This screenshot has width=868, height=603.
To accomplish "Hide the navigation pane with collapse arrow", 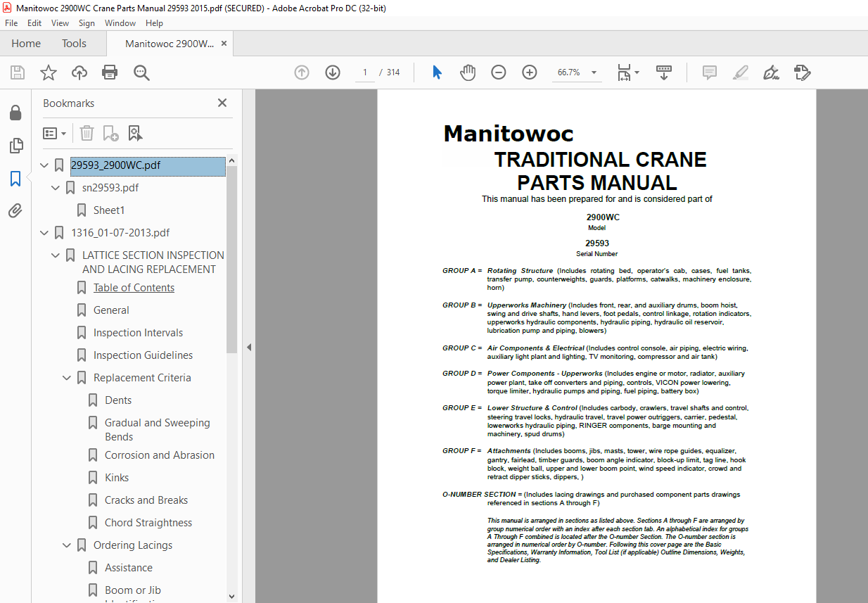I will 249,347.
